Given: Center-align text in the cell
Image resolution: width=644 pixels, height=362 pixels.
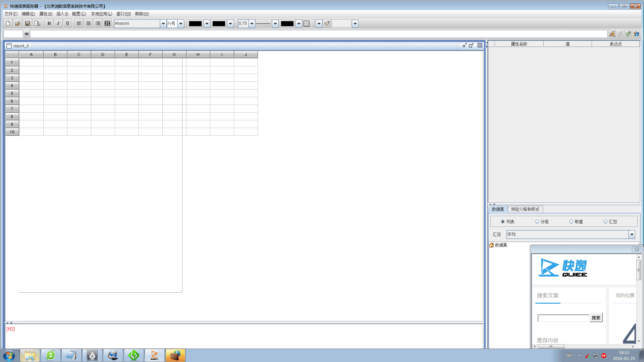Looking at the screenshot, I should click(88, 23).
